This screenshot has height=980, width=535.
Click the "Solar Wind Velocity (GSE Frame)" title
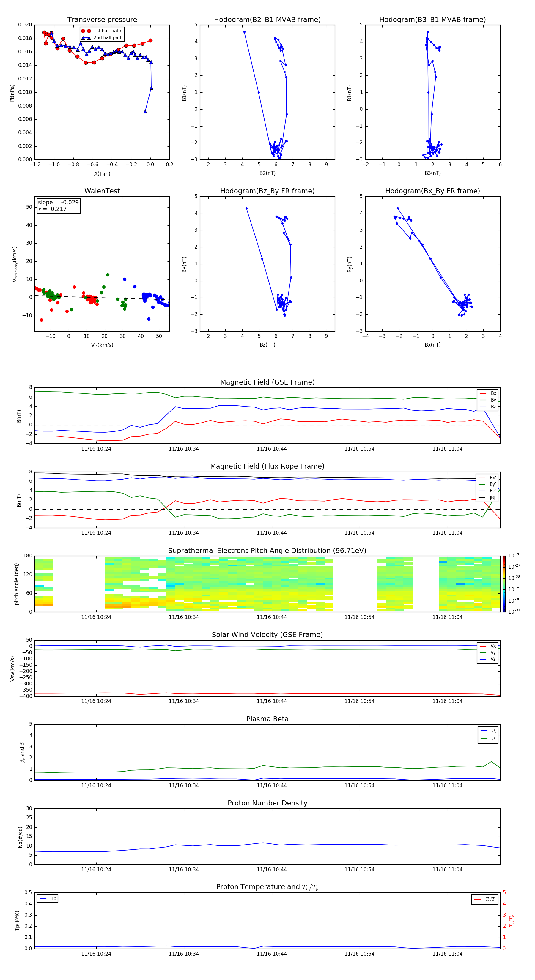267,635
